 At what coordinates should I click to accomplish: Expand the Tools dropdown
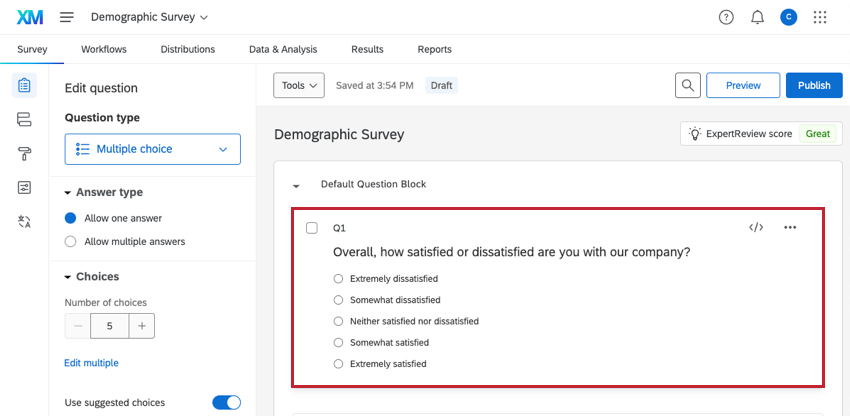[x=299, y=86]
